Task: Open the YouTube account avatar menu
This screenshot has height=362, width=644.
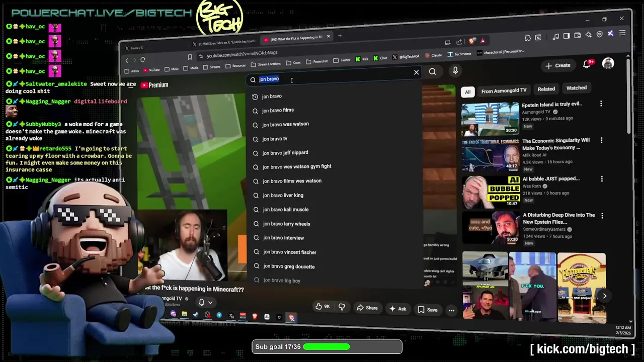Action: (608, 63)
